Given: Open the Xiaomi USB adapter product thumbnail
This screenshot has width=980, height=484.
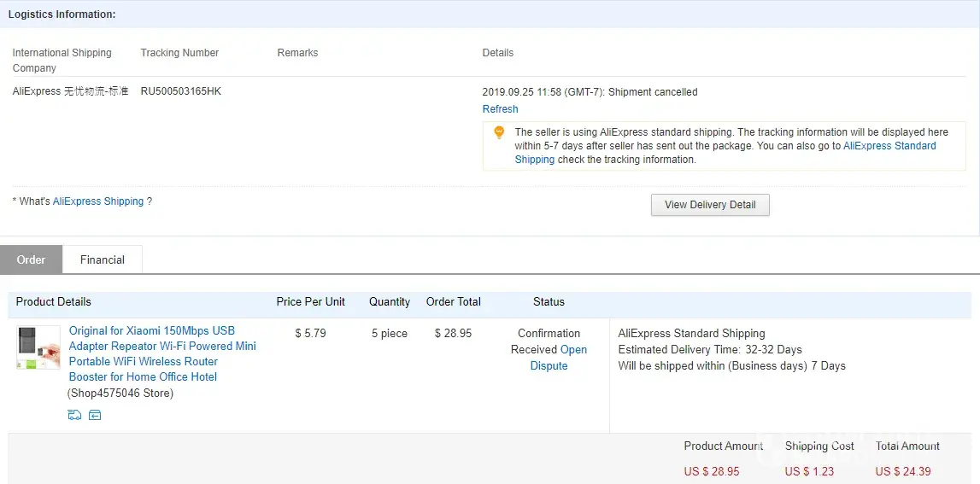Looking at the screenshot, I should point(38,347).
